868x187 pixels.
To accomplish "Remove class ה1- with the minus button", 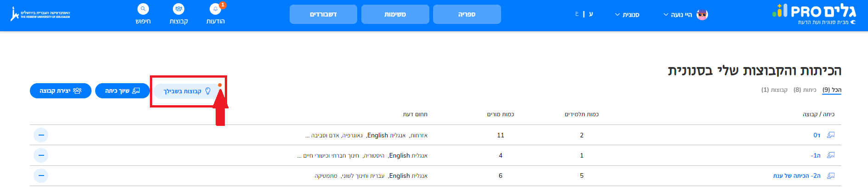I will (41, 155).
